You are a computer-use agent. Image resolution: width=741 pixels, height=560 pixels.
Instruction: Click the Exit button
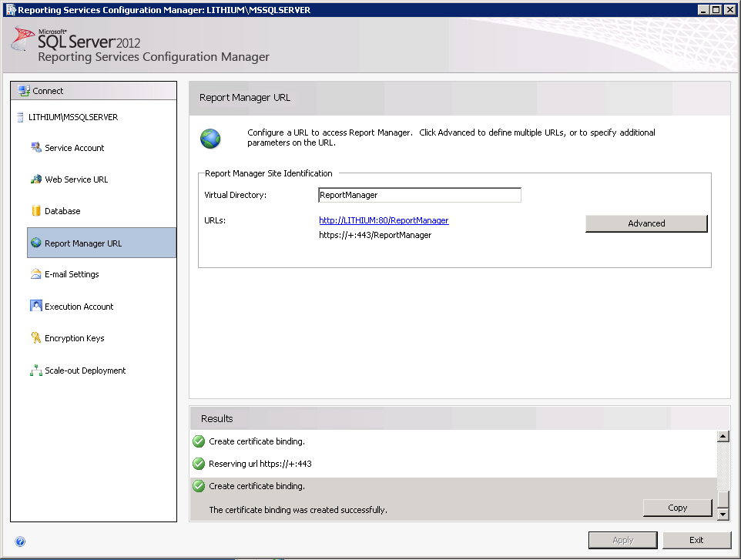(x=696, y=540)
